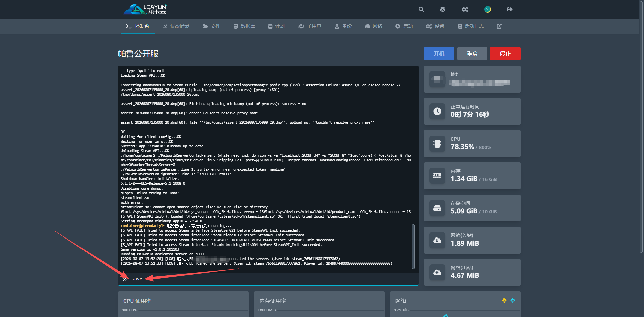Click console line 'Game version is v1.0.2.101103'
644x317 pixels.
150,249
